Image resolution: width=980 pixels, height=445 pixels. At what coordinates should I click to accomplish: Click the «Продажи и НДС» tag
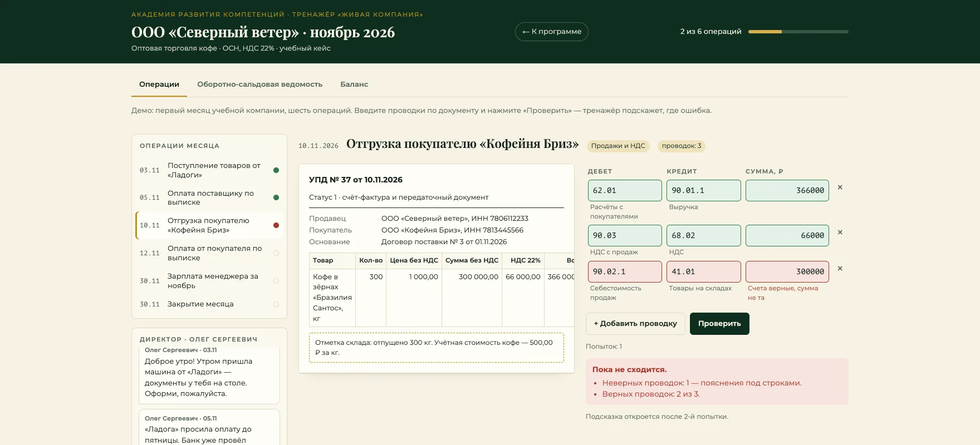(x=618, y=146)
